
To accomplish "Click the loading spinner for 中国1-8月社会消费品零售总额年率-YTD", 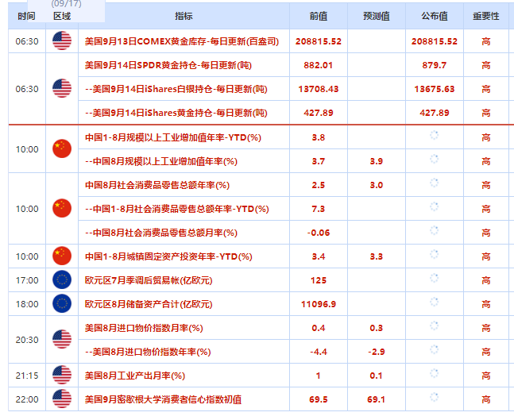I will point(434,206).
